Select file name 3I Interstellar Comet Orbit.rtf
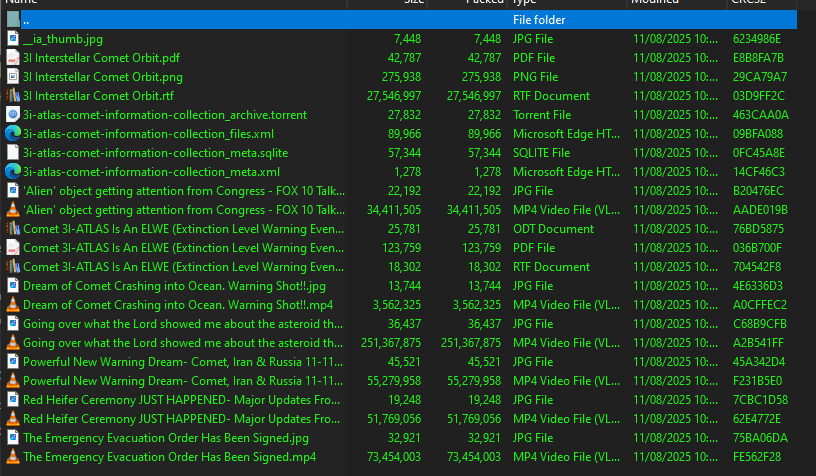Image resolution: width=816 pixels, height=476 pixels. coord(98,96)
